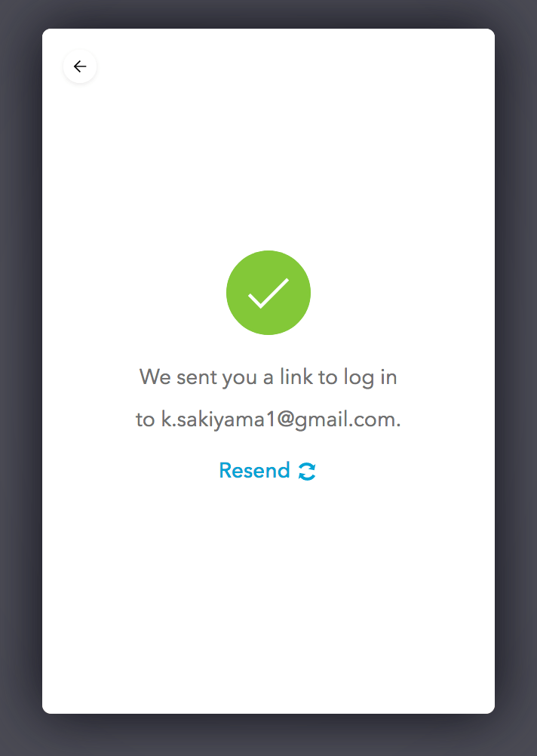The width and height of the screenshot is (537, 756).
Task: Select the round back button in card corner
Action: tap(80, 66)
